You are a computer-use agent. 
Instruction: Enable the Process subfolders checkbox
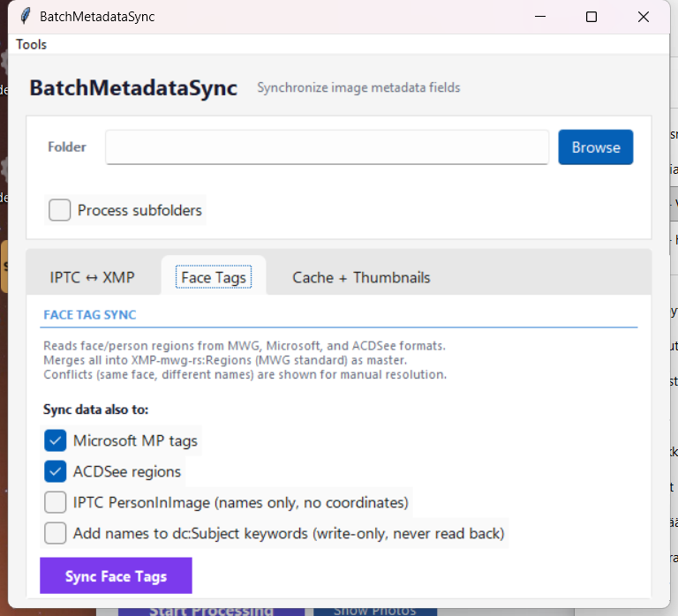click(x=60, y=210)
